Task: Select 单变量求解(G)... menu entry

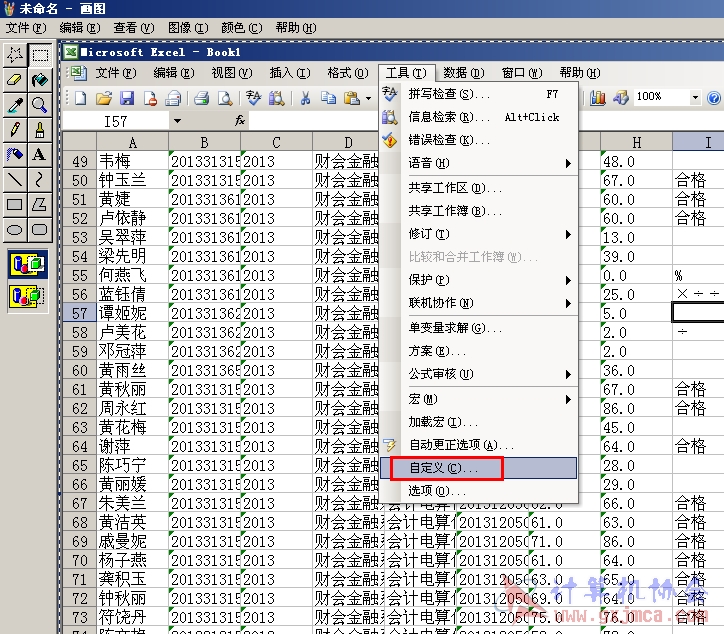Action: [x=478, y=328]
